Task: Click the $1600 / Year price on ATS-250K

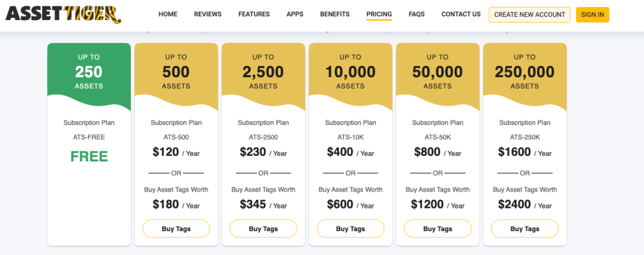Action: coord(525,152)
